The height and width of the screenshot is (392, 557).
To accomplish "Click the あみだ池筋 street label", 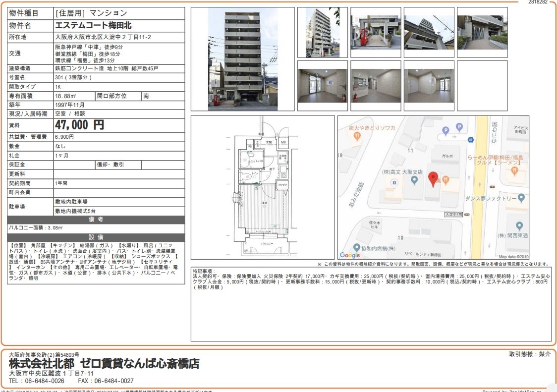I will [356, 195].
